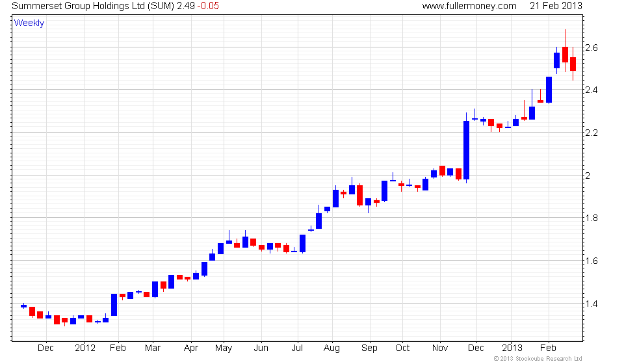Screen dimensions: 637x364
Task: Click the blue candle directly above Jul label
Action: tap(302, 243)
